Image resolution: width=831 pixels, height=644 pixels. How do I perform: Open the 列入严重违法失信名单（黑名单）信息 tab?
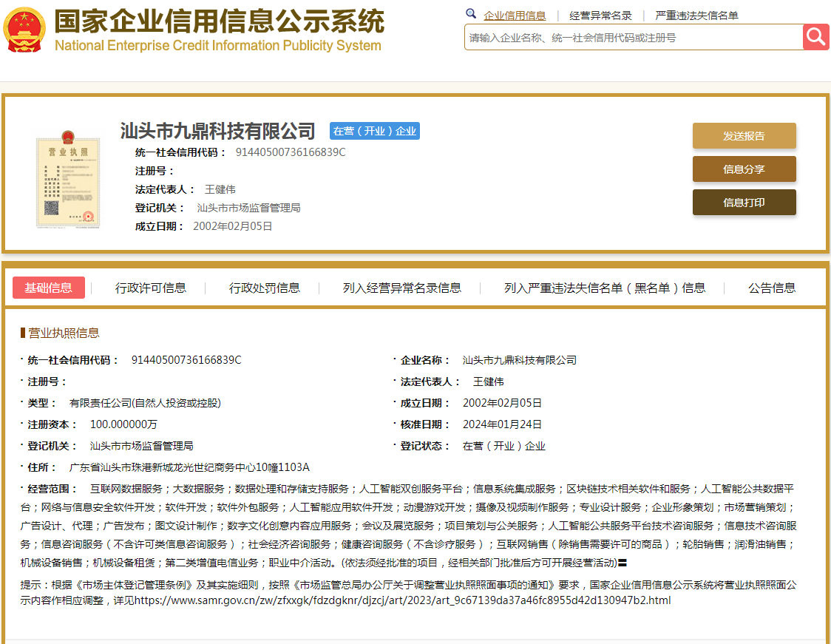[605, 288]
